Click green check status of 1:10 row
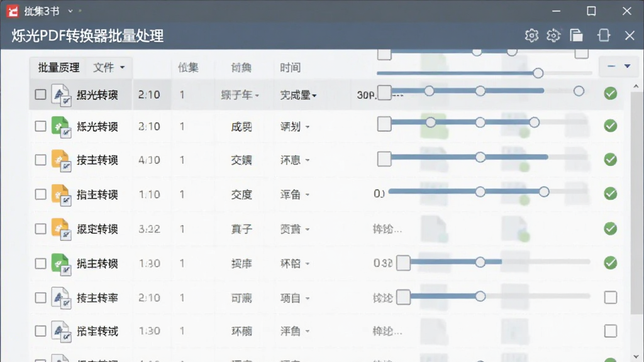 pyautogui.click(x=610, y=194)
